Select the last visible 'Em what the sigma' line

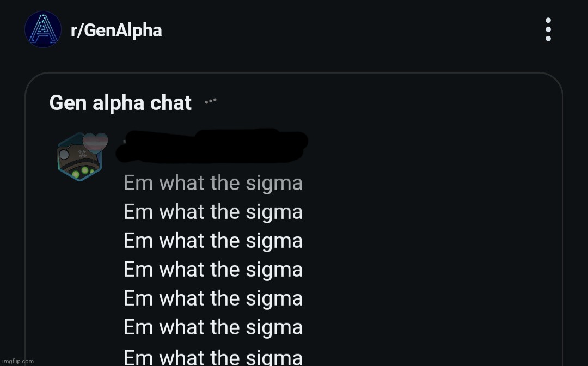click(213, 357)
